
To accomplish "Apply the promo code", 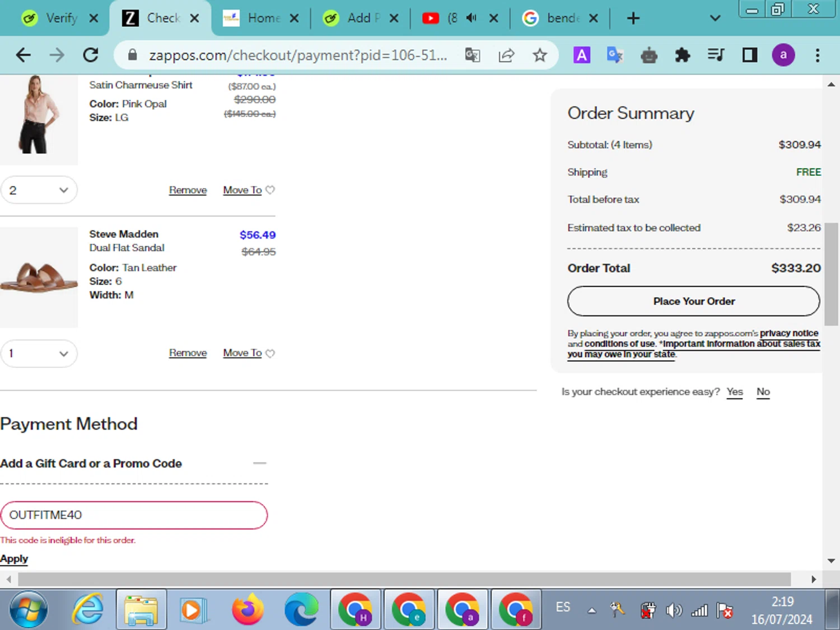I will [x=14, y=559].
